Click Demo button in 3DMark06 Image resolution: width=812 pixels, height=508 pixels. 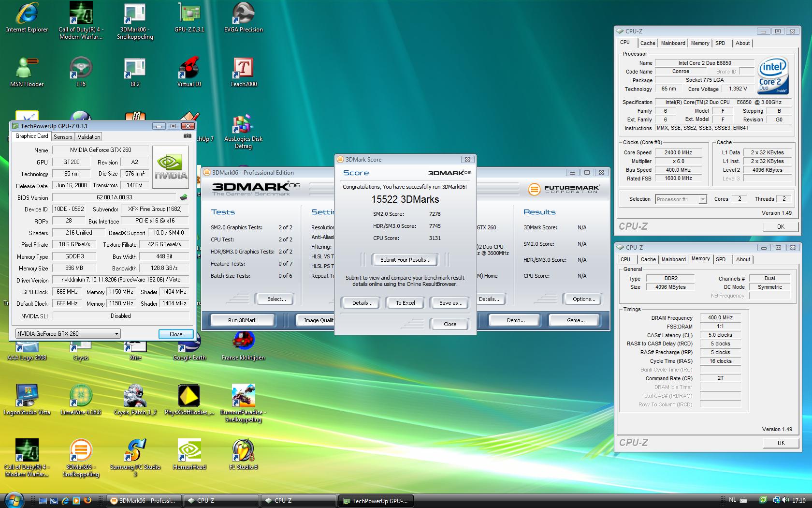[x=516, y=320]
